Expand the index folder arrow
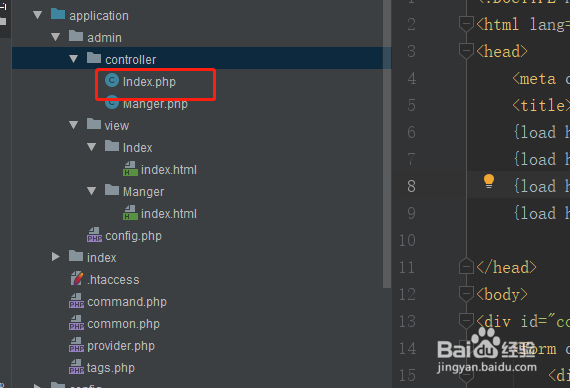 56,257
